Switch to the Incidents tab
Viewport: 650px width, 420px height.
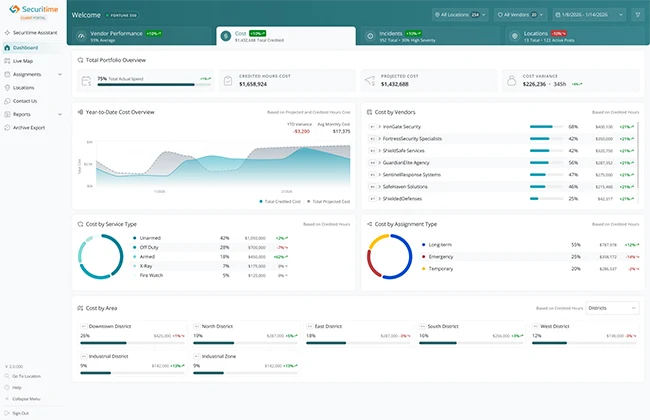tap(430, 36)
